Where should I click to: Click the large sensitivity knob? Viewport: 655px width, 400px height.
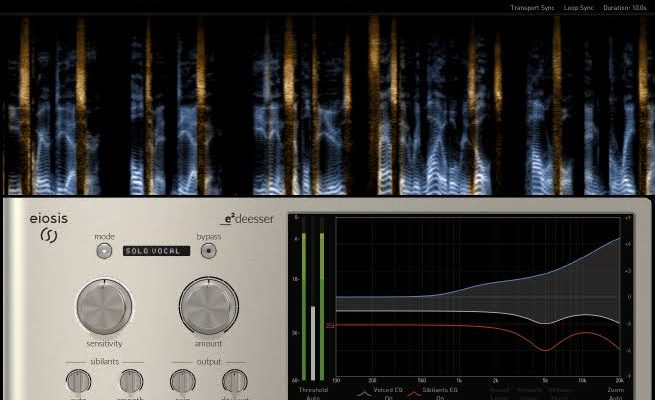click(104, 305)
